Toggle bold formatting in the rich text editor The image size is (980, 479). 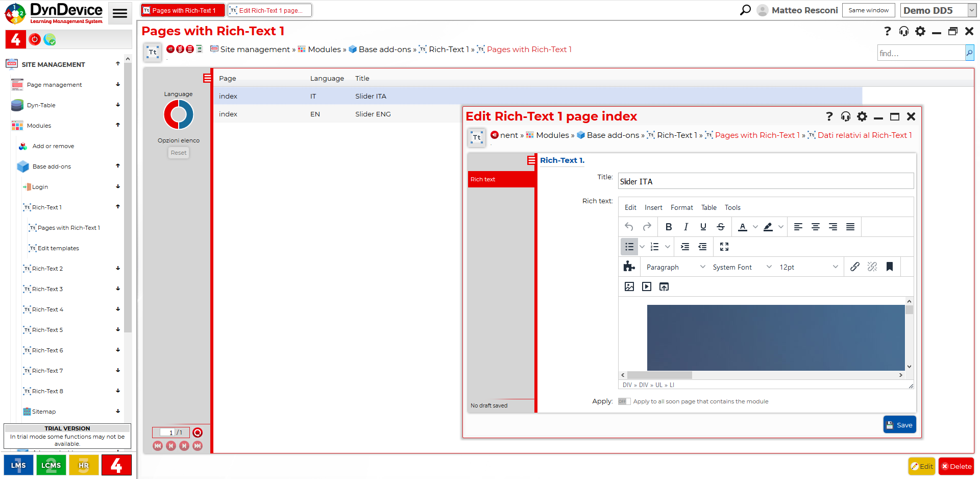coord(669,227)
